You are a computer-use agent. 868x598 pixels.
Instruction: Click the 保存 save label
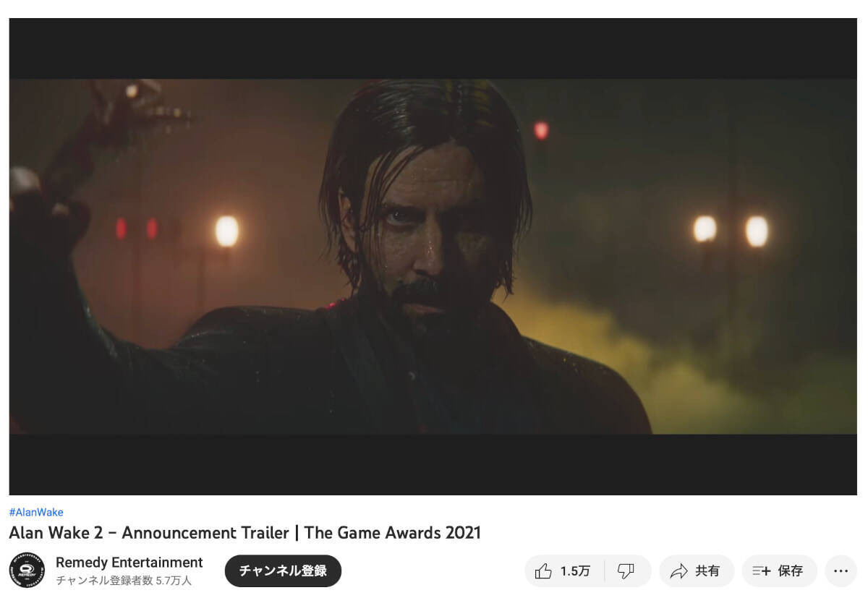[790, 571]
